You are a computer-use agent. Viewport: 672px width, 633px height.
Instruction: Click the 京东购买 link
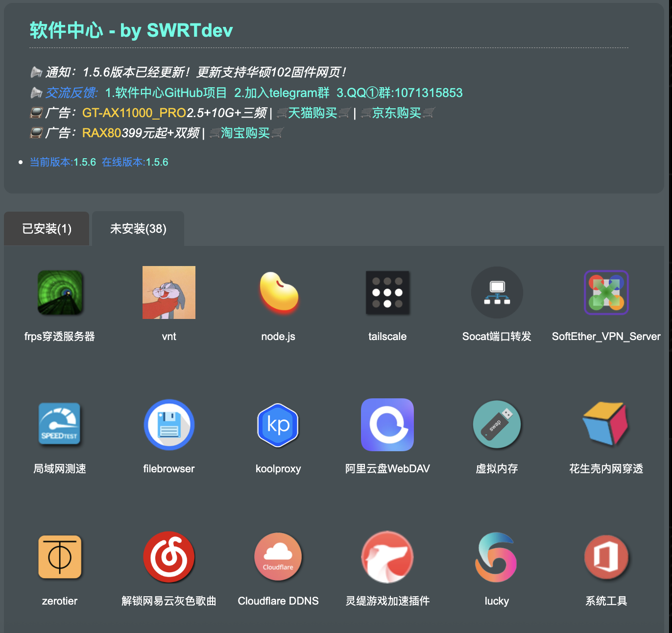397,113
